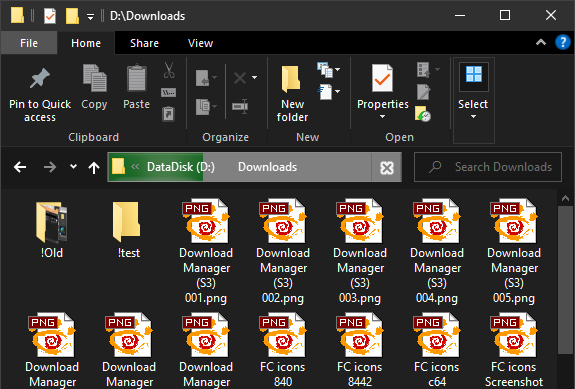Click DataDisk (D:) breadcrumb

point(181,167)
